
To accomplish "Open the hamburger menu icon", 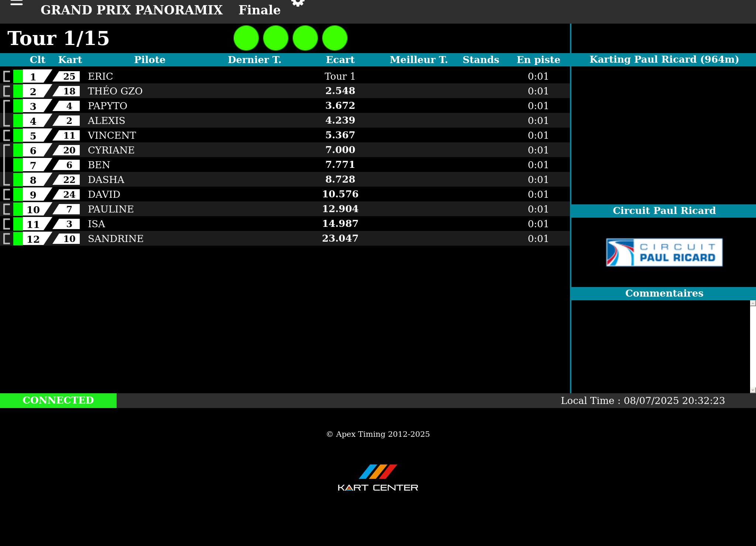I will 16,3.
